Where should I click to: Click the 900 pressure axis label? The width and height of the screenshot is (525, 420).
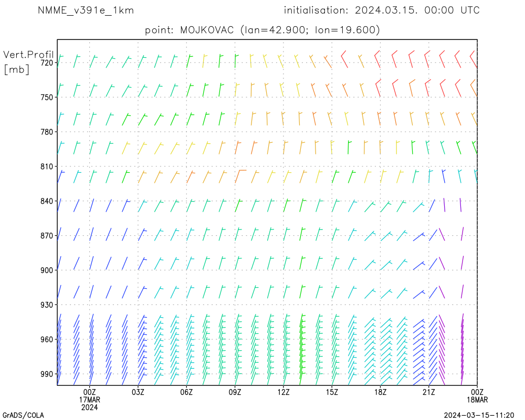pos(47,270)
